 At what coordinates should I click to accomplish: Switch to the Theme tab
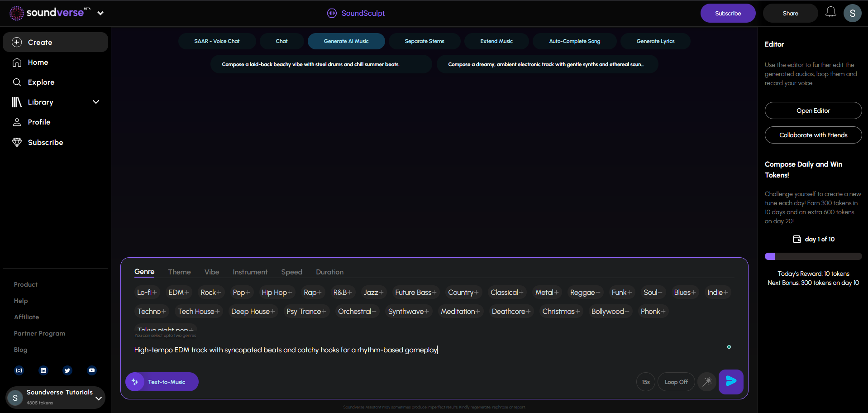pos(179,272)
